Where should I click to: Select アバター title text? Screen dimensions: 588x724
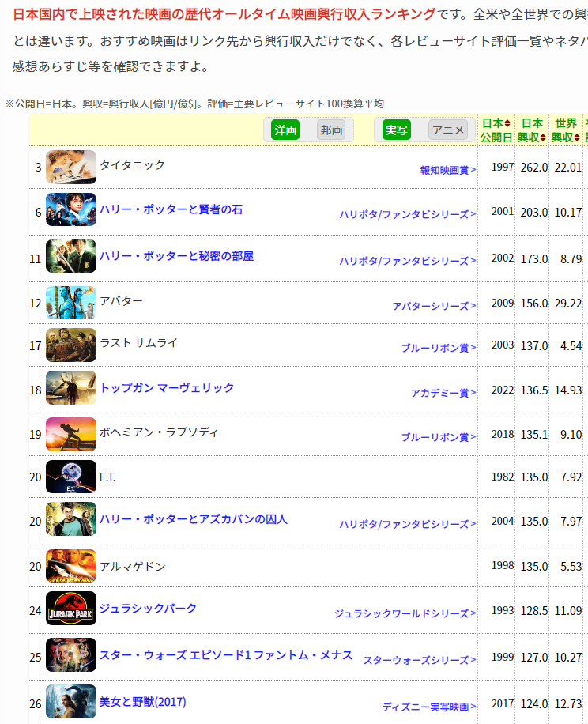click(x=122, y=300)
